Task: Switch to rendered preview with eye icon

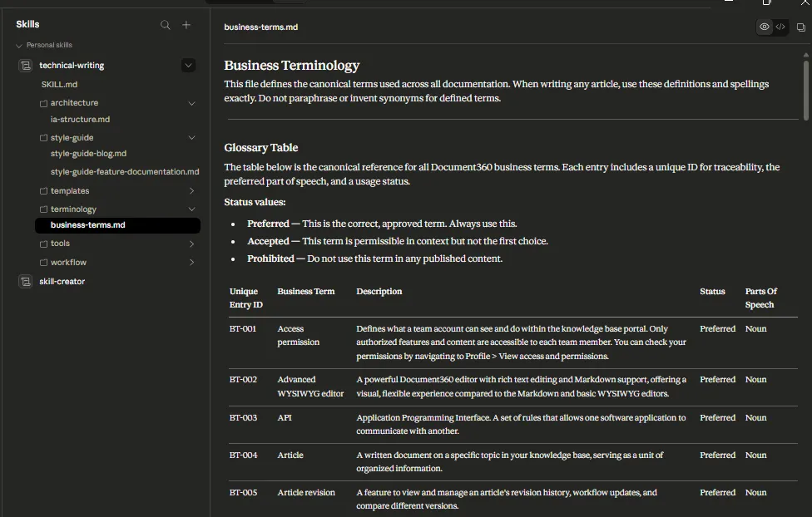Action: click(764, 27)
